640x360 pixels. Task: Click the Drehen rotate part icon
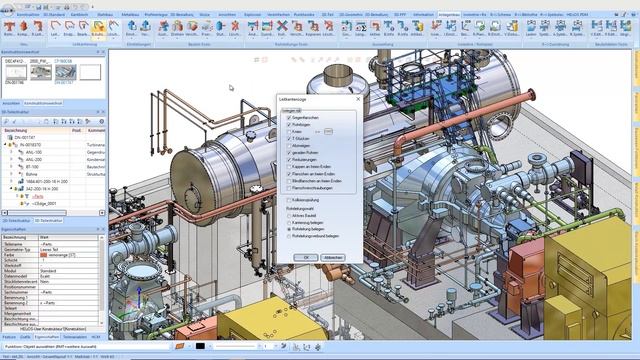[178, 27]
